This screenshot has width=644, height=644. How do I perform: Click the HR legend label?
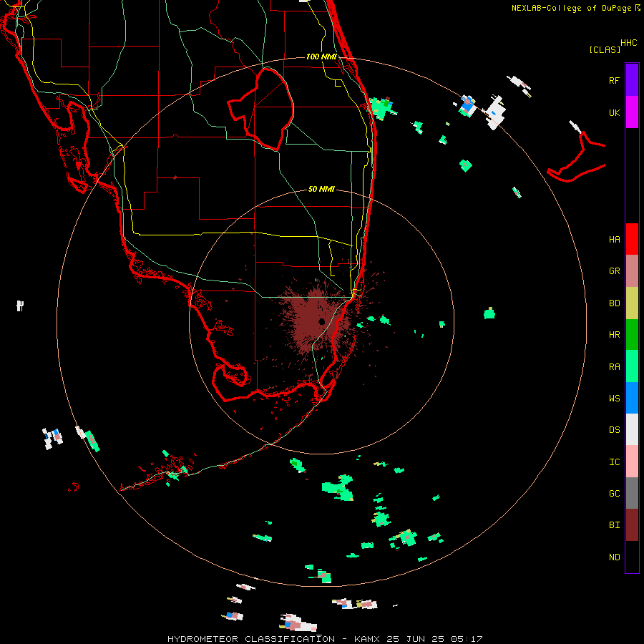(614, 334)
